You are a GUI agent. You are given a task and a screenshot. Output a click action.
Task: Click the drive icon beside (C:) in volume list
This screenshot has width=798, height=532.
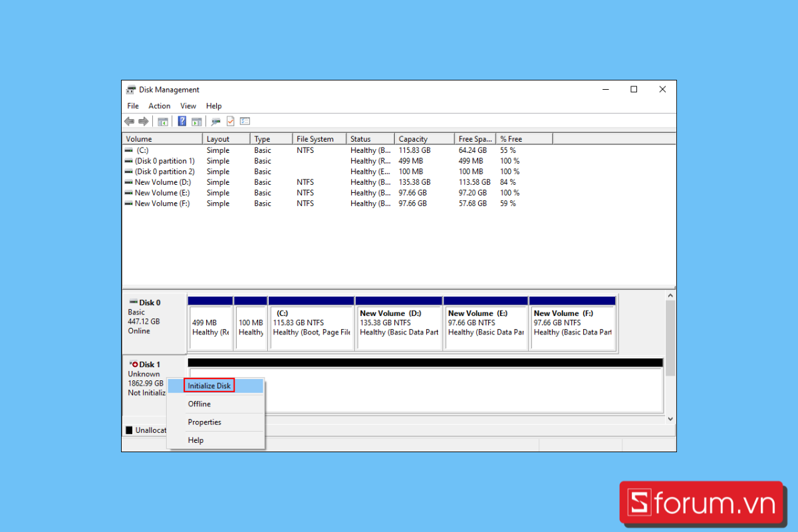pos(128,150)
